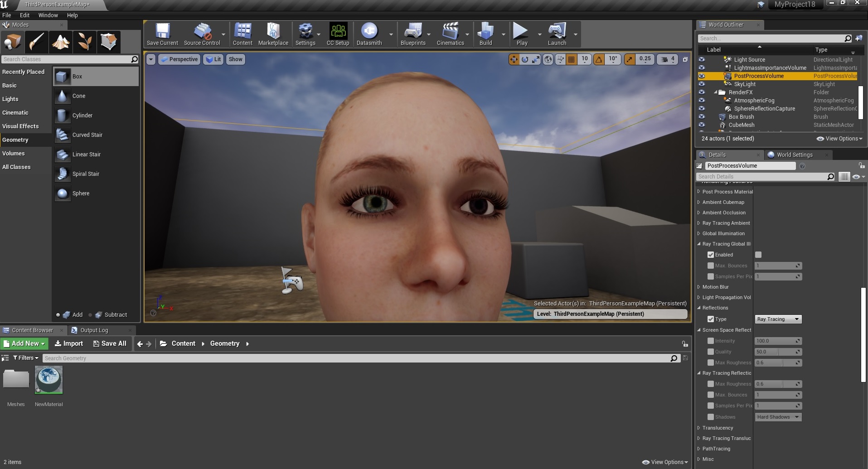Click the Perspective viewport button
Viewport: 868px width, 469px height.
pyautogui.click(x=179, y=59)
